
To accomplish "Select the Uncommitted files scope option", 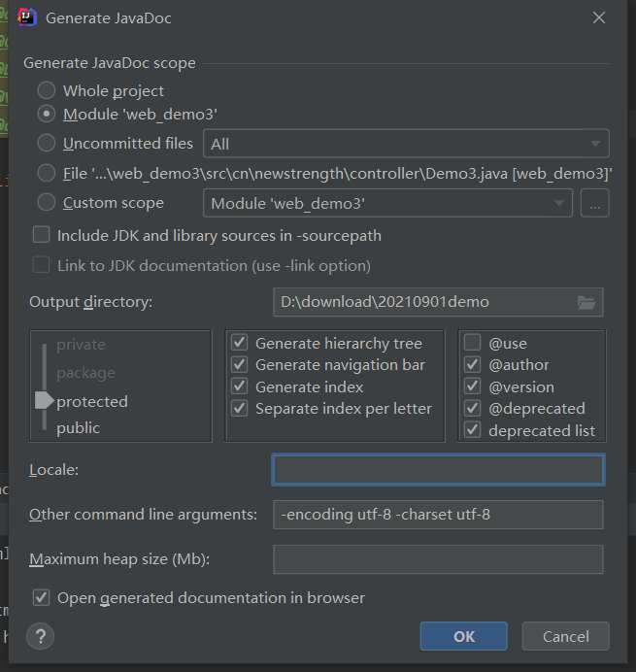I will pos(46,143).
